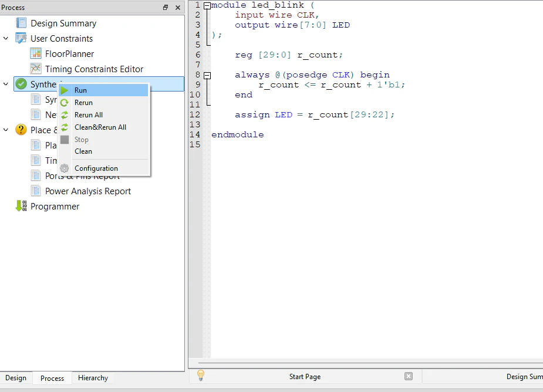Screen dimensions: 543x392
Task: Open the FloorPlanner grid icon
Action: click(36, 53)
